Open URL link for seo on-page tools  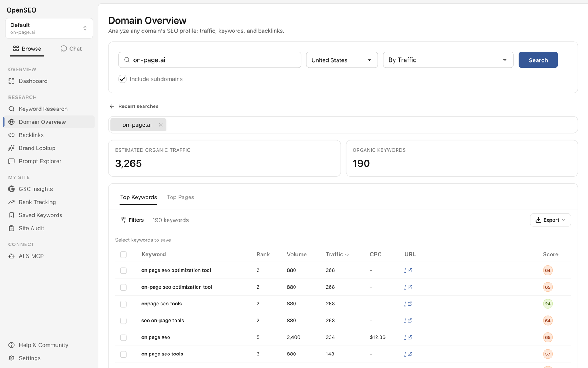click(408, 321)
